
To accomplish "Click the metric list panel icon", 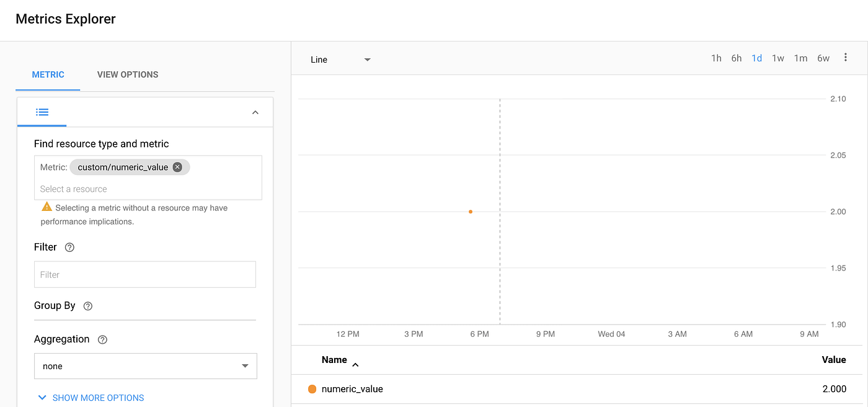I will [x=42, y=112].
